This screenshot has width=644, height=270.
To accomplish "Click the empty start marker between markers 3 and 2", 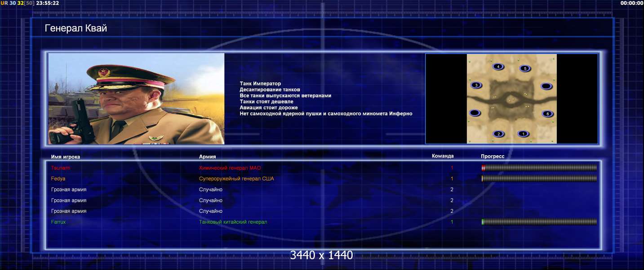I will (475, 113).
